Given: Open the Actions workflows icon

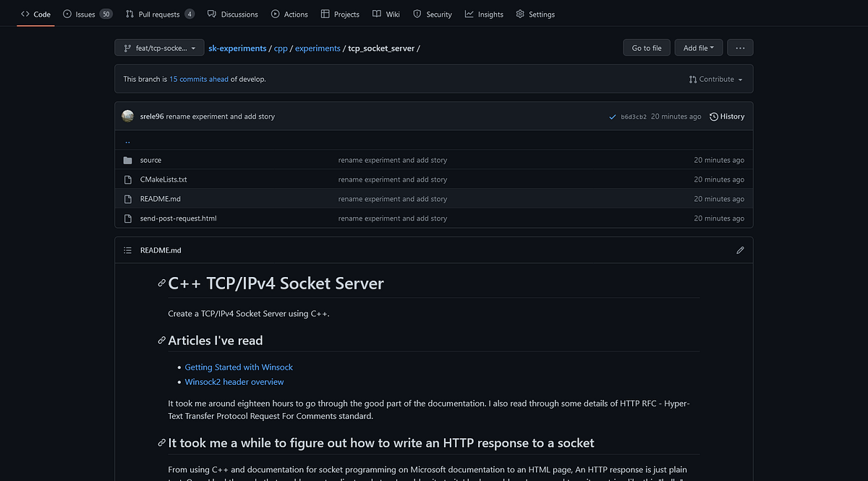Looking at the screenshot, I should [x=276, y=14].
